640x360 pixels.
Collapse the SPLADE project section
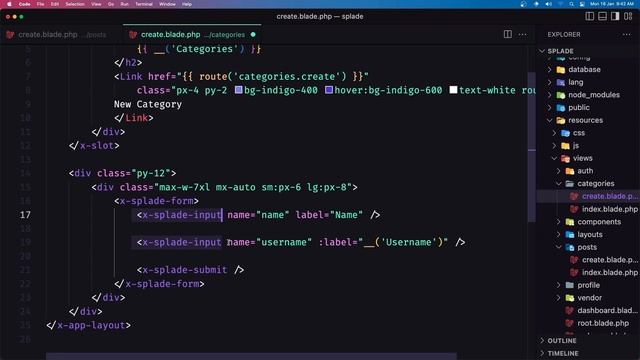[588, 51]
